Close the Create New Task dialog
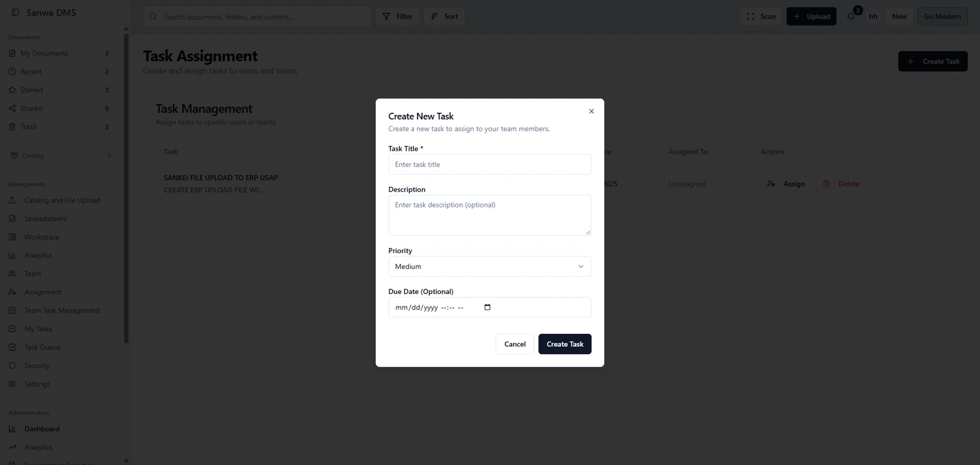The width and height of the screenshot is (980, 465). (x=591, y=111)
